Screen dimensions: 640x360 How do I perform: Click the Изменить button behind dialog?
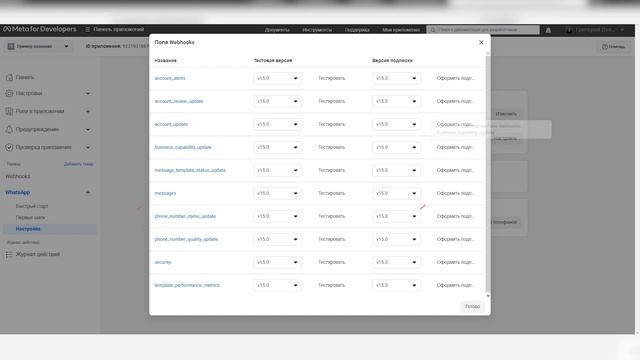[506, 114]
